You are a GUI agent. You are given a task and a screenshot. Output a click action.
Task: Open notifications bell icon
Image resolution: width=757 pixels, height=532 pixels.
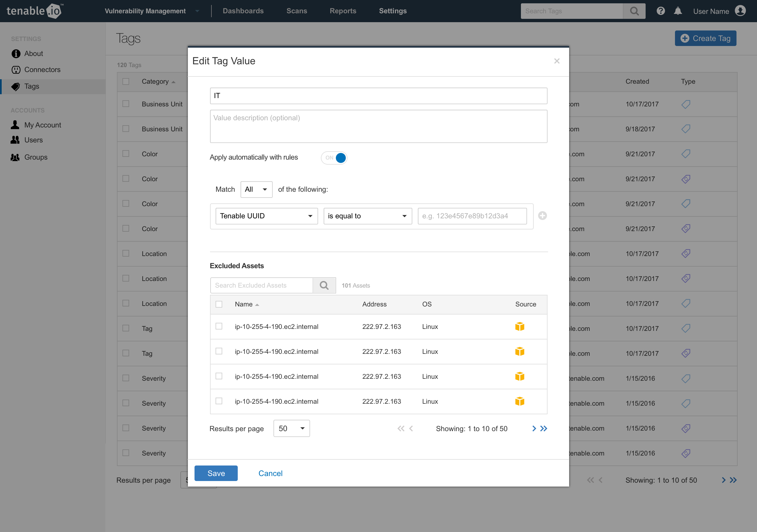pyautogui.click(x=677, y=11)
